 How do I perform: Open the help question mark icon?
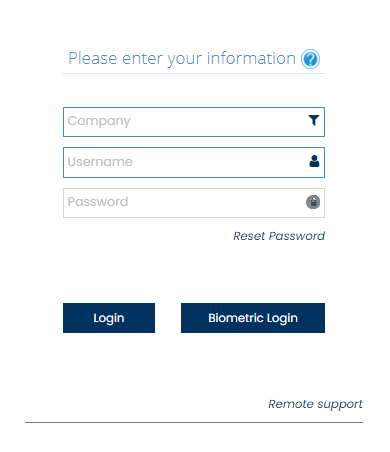(310, 59)
